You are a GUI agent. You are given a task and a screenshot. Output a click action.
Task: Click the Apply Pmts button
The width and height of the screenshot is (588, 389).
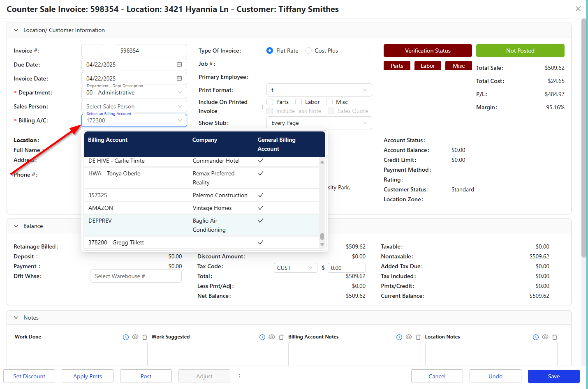click(x=88, y=376)
